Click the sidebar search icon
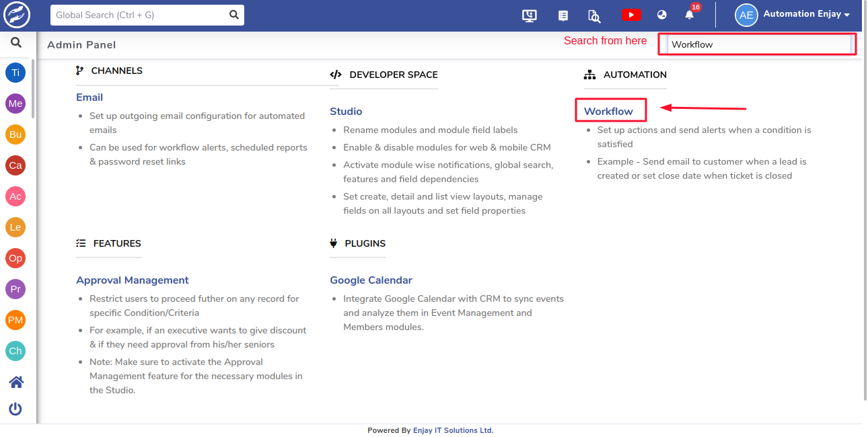Screen dimensions: 868x437 tap(16, 43)
